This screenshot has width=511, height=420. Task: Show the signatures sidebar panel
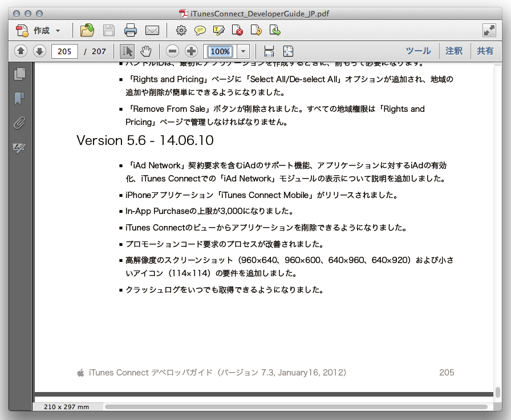coord(19,148)
